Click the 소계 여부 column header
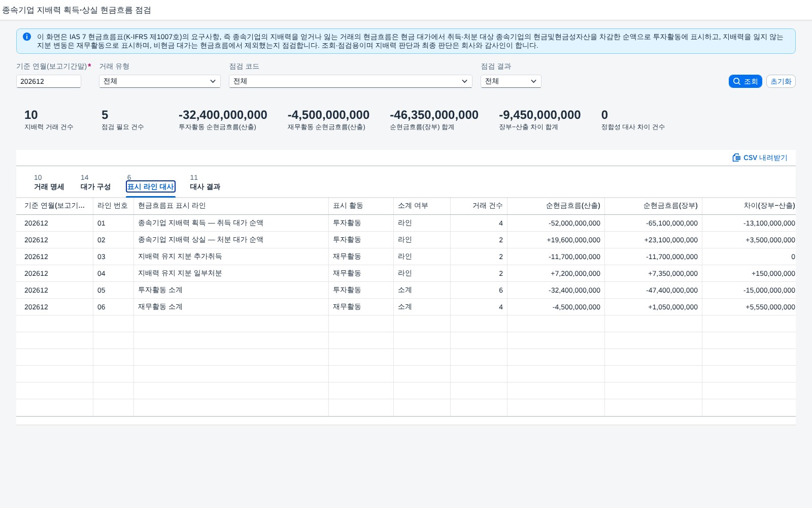812x508 pixels. 422,206
